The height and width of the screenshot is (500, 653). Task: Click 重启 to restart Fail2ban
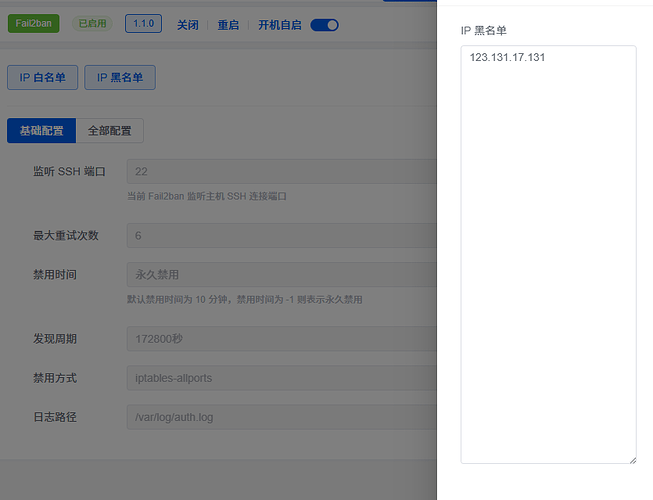click(x=228, y=25)
